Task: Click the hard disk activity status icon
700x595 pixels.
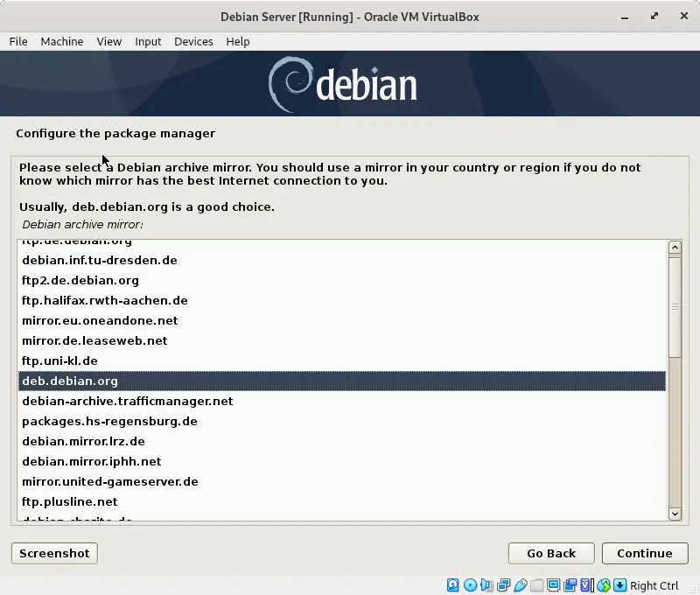Action: 452,584
